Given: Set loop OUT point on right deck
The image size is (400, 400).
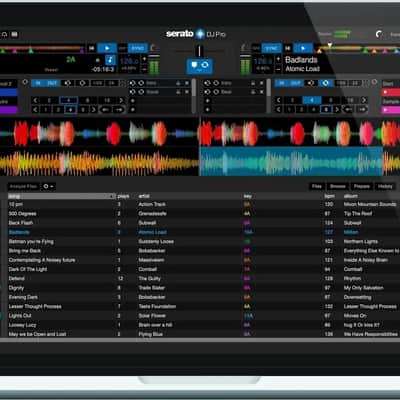Looking at the screenshot, I should click(296, 83).
